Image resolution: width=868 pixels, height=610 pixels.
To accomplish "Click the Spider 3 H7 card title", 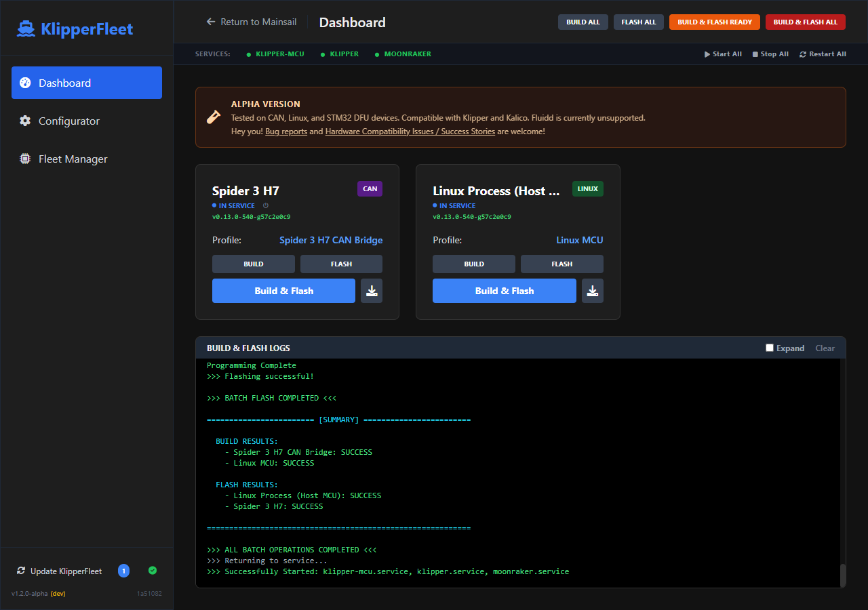I will [245, 190].
